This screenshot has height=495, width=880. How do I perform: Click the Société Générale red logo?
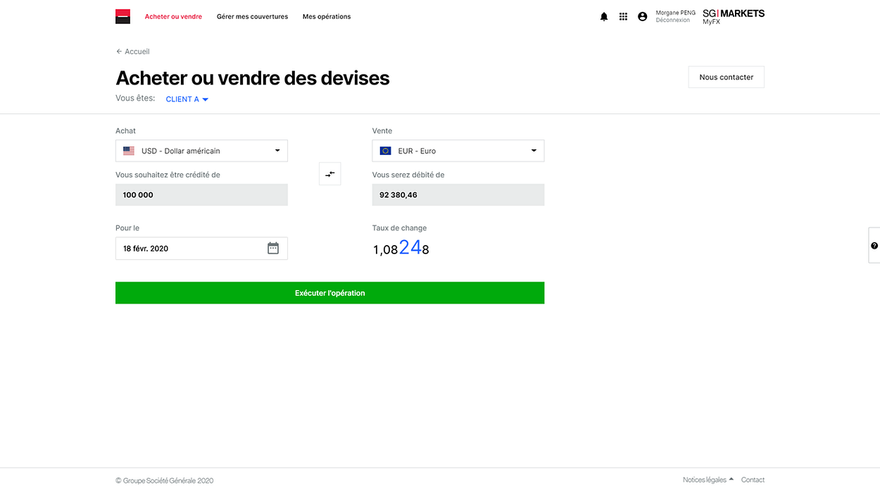[123, 16]
